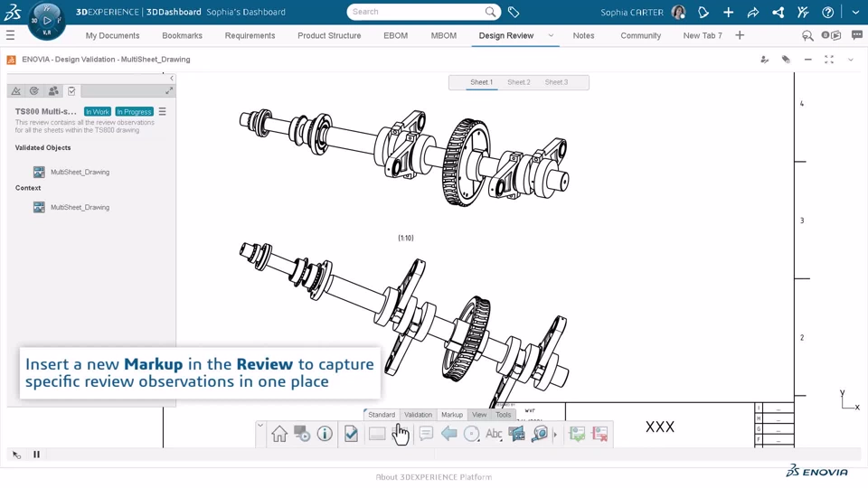Open the Community tab
The width and height of the screenshot is (868, 488).
(640, 35)
